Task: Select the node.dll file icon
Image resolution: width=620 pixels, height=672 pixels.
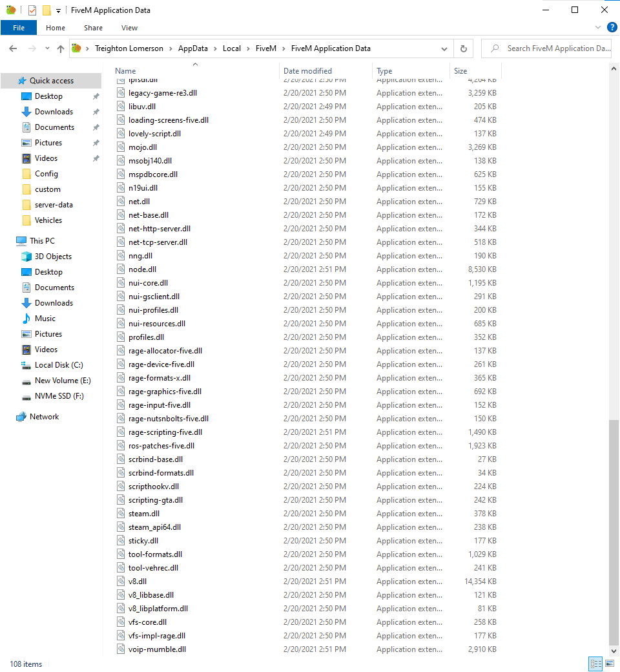Action: tap(121, 269)
